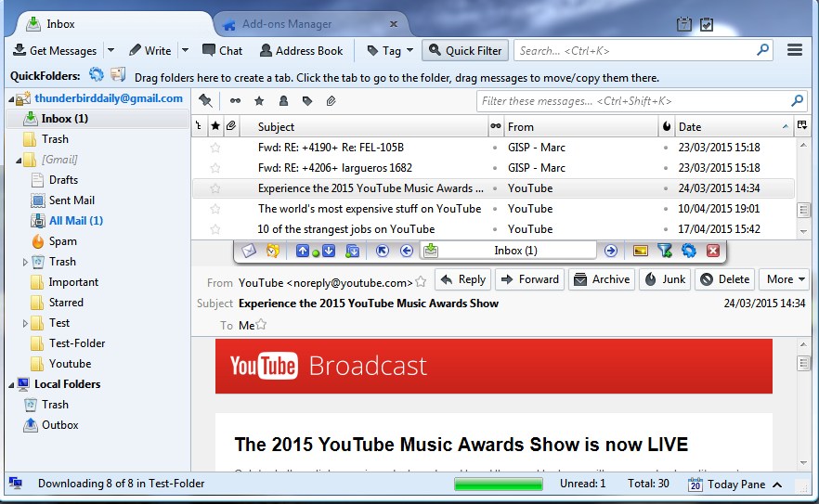Toggle tags quick filter

click(x=307, y=101)
